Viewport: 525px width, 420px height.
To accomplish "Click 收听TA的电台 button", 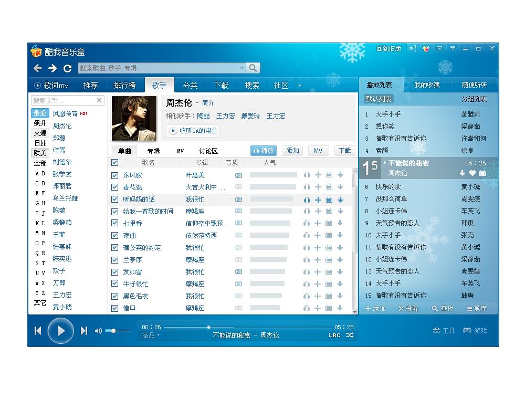I will coord(193,131).
